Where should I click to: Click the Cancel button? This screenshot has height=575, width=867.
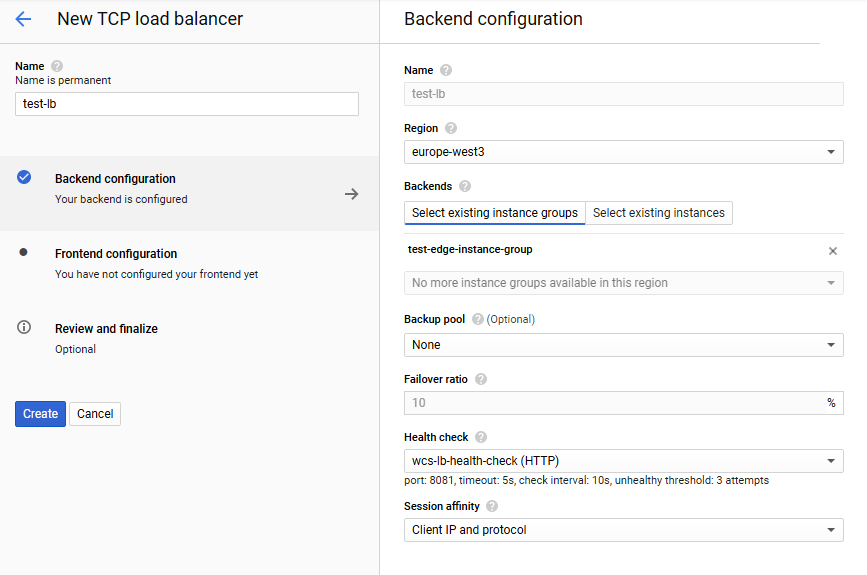(95, 414)
